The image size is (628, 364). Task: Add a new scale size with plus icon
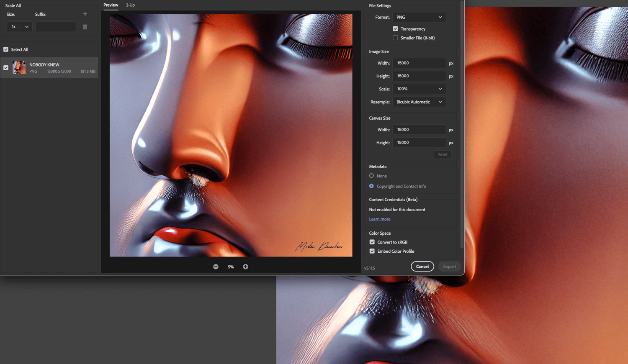pos(85,14)
